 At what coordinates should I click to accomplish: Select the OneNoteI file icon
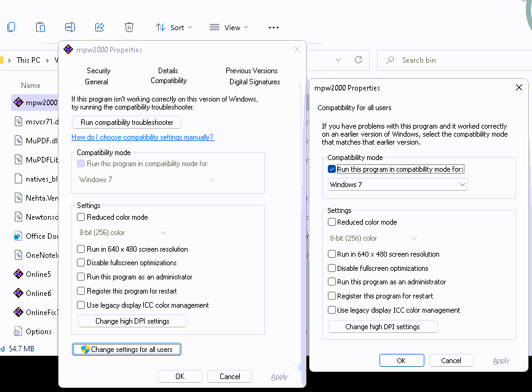[x=18, y=255]
